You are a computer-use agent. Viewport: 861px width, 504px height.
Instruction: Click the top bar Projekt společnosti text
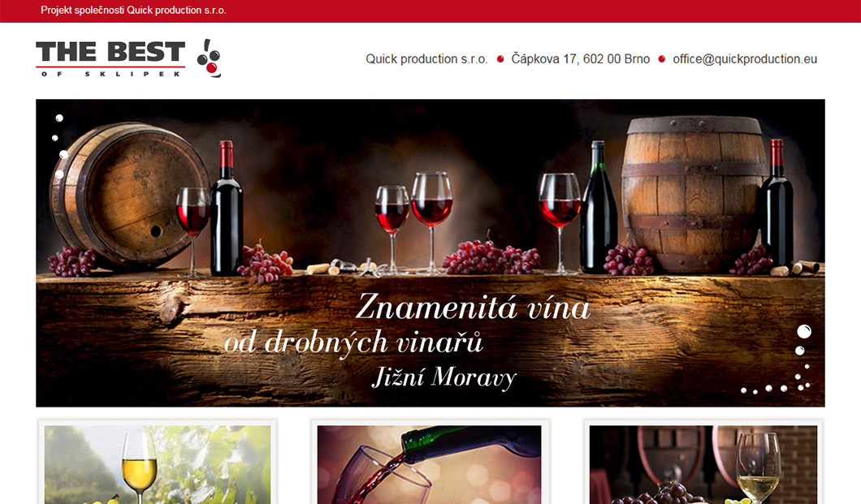[133, 11]
